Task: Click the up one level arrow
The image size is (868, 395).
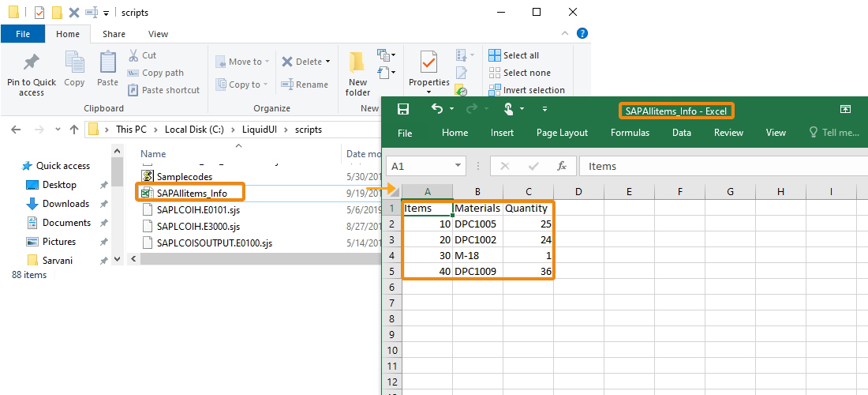Action: pyautogui.click(x=74, y=130)
